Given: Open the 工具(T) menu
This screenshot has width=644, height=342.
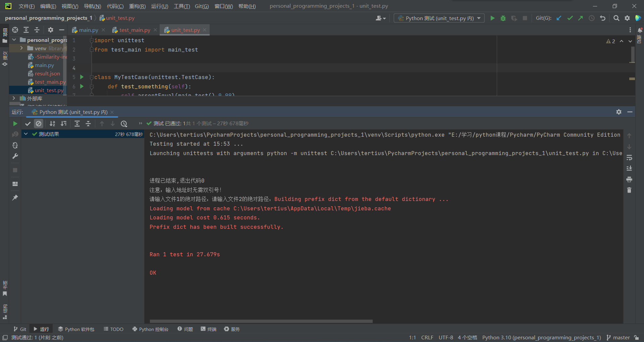Looking at the screenshot, I should coord(182,6).
